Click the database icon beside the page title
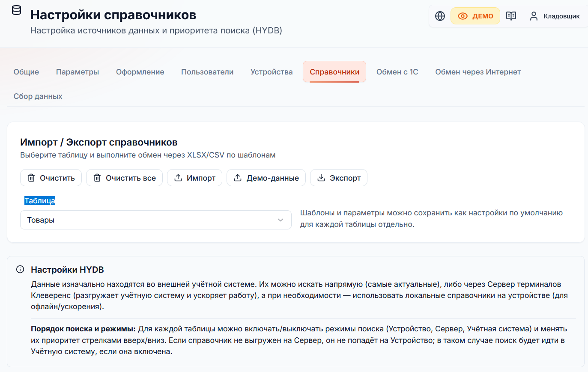Viewport: 588px width, 372px height. [x=16, y=10]
